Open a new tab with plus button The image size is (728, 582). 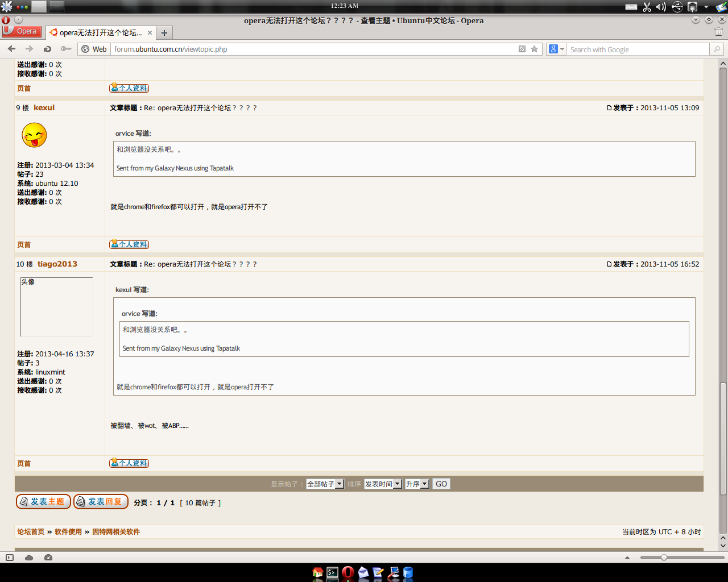[x=164, y=33]
